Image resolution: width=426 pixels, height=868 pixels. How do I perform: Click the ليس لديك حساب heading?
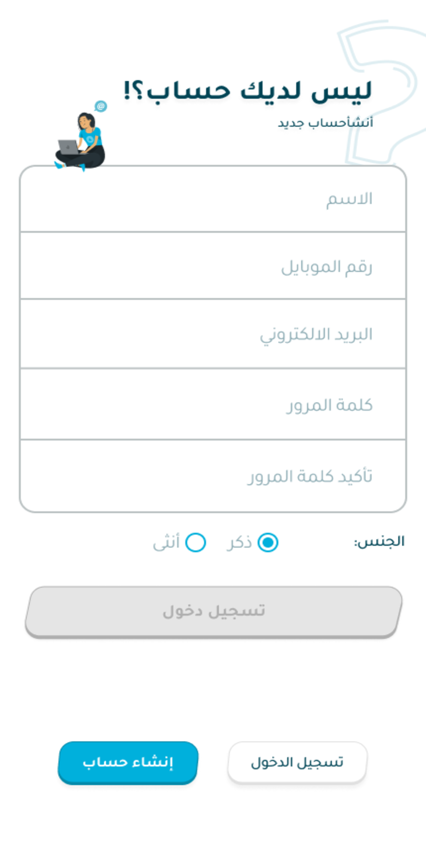pyautogui.click(x=247, y=91)
